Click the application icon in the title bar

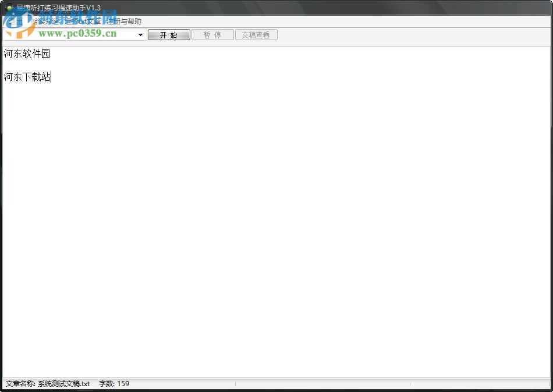coord(9,8)
